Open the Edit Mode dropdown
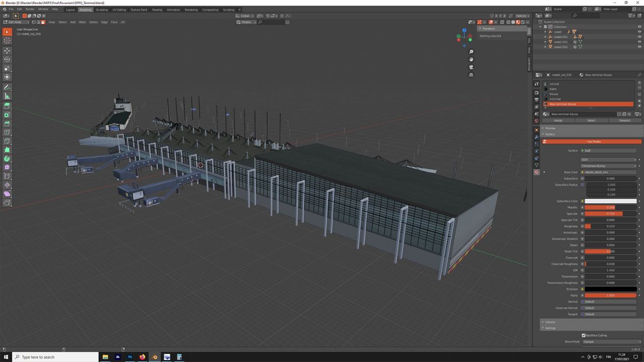The width and height of the screenshot is (644, 362). 16,22
